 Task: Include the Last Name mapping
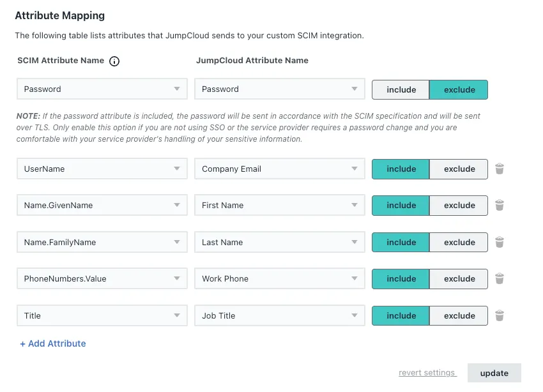tap(400, 242)
